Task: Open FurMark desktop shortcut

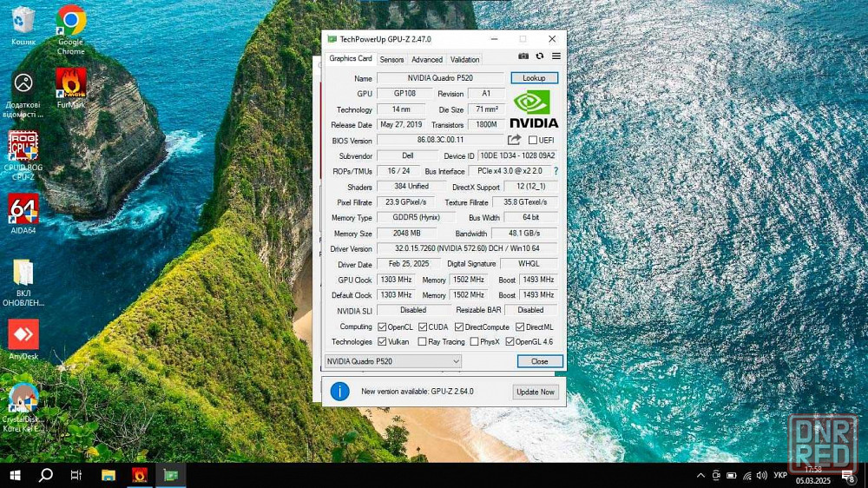Action: (x=71, y=88)
